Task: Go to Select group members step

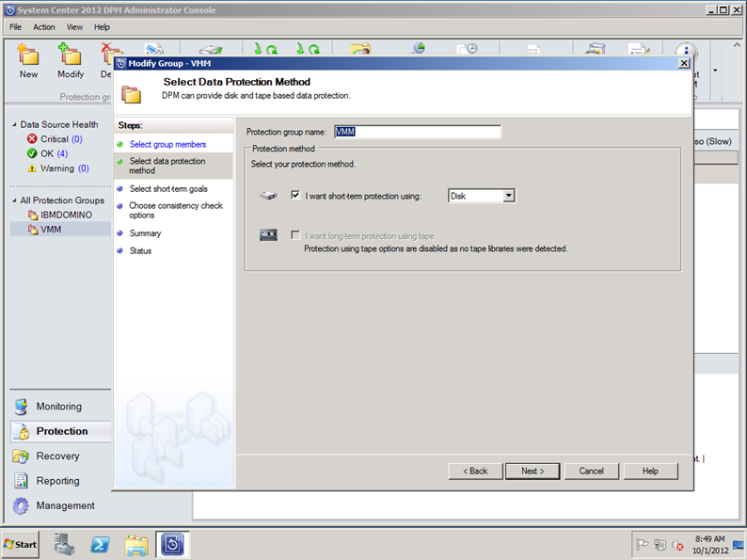Action: click(167, 144)
